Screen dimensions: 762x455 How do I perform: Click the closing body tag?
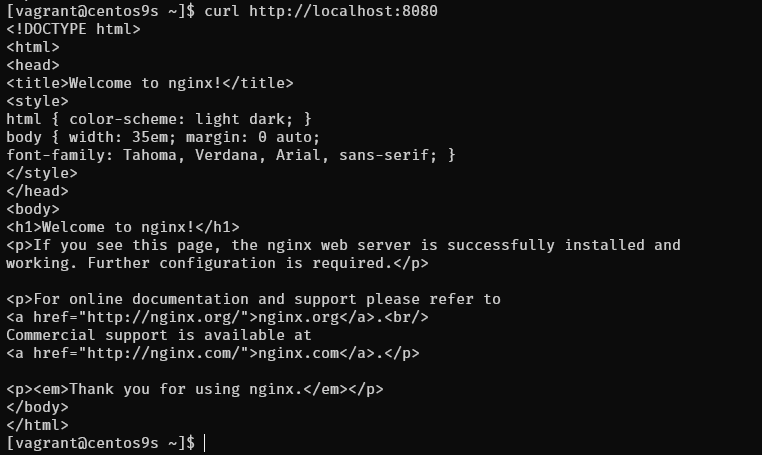(x=37, y=407)
